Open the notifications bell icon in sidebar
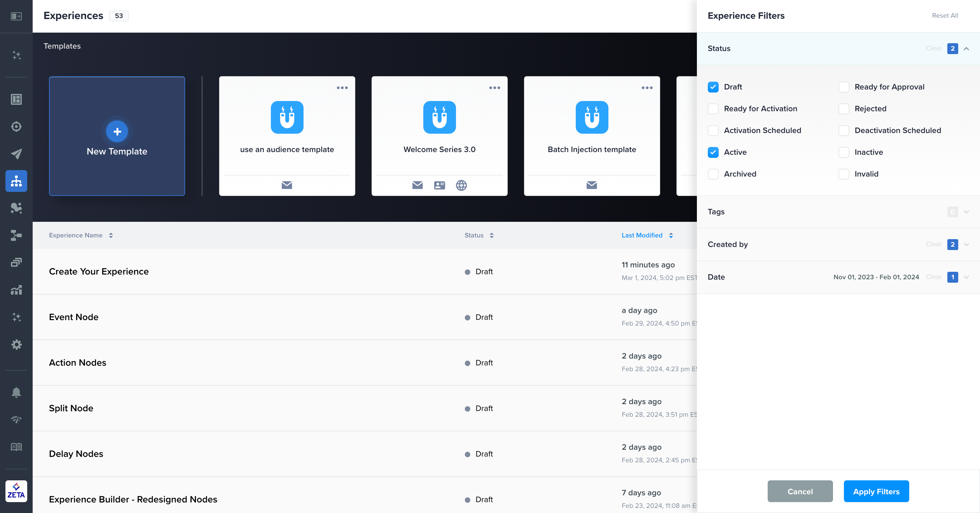980x513 pixels. click(x=16, y=392)
